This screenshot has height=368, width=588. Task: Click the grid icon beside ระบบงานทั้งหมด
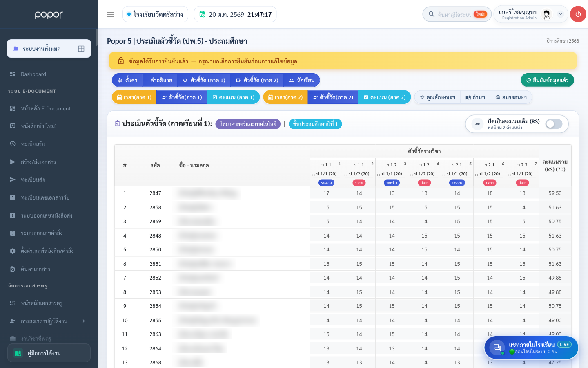pyautogui.click(x=81, y=49)
